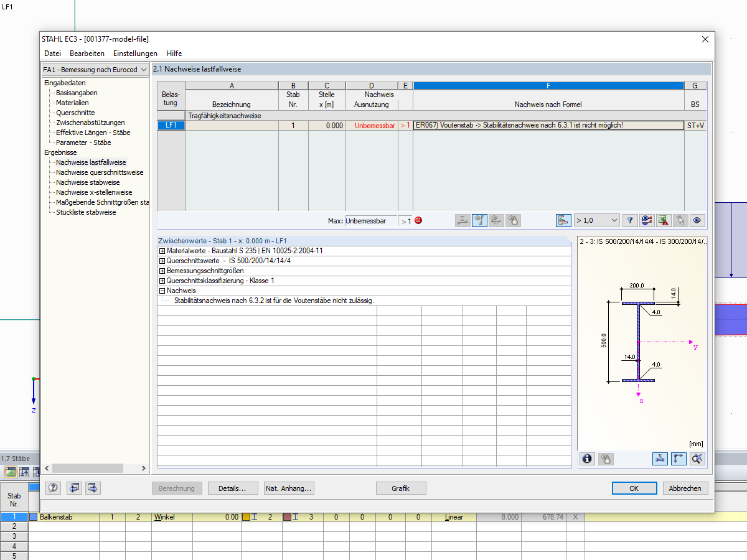Open the Einstellungen menu

click(x=135, y=54)
